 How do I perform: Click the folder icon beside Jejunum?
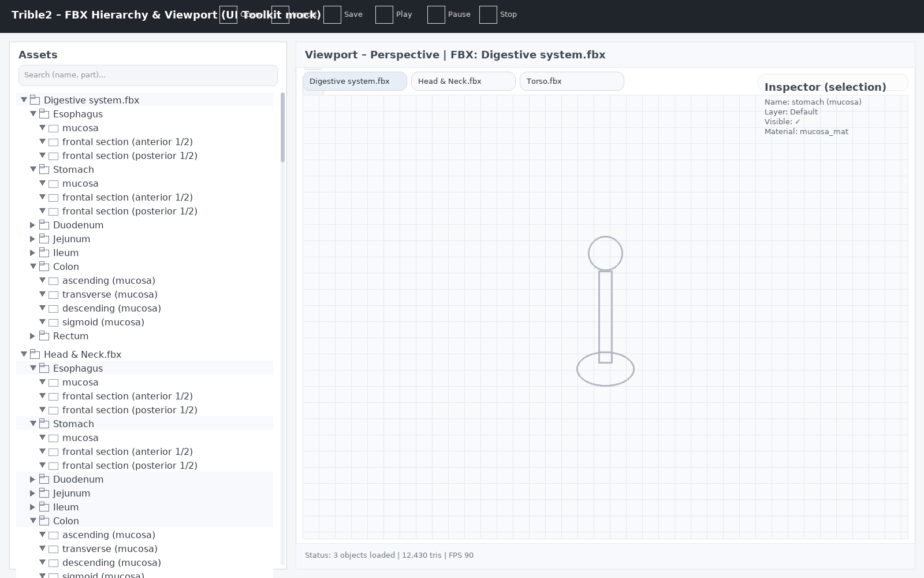(44, 239)
